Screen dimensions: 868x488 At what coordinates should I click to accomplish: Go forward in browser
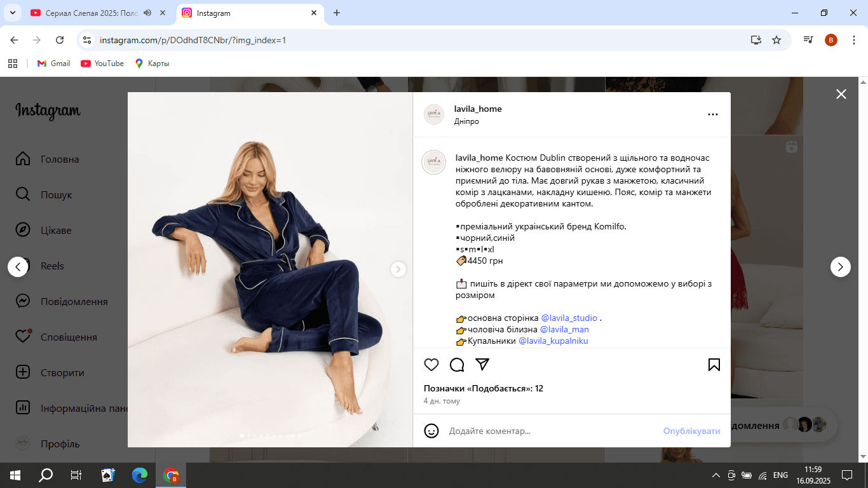pos(37,40)
